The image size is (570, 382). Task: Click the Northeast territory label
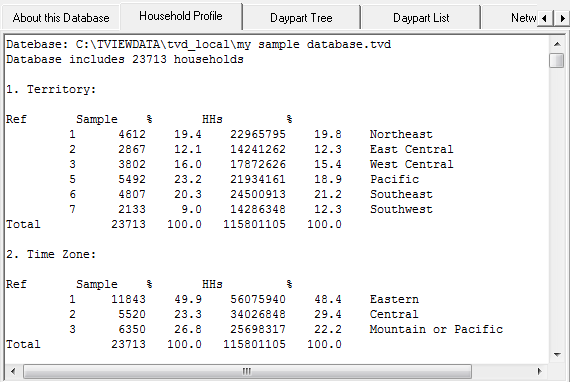click(401, 134)
